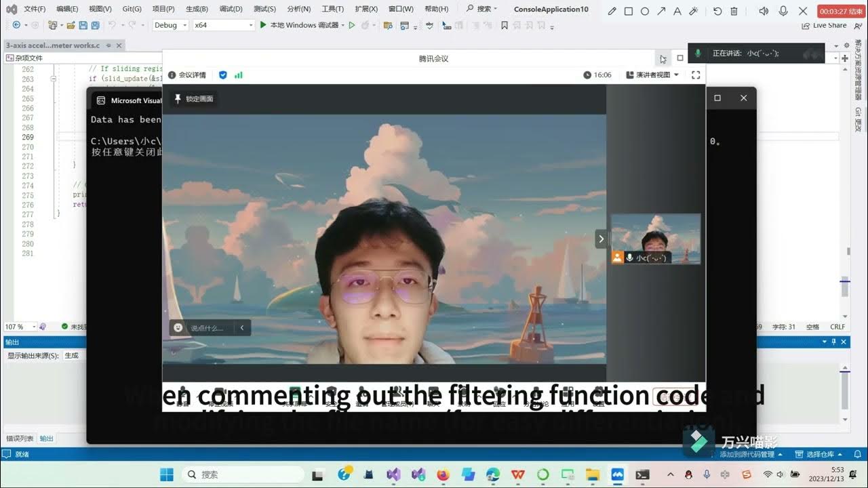
Task: Collapse the chat box with its arrow
Action: click(242, 328)
